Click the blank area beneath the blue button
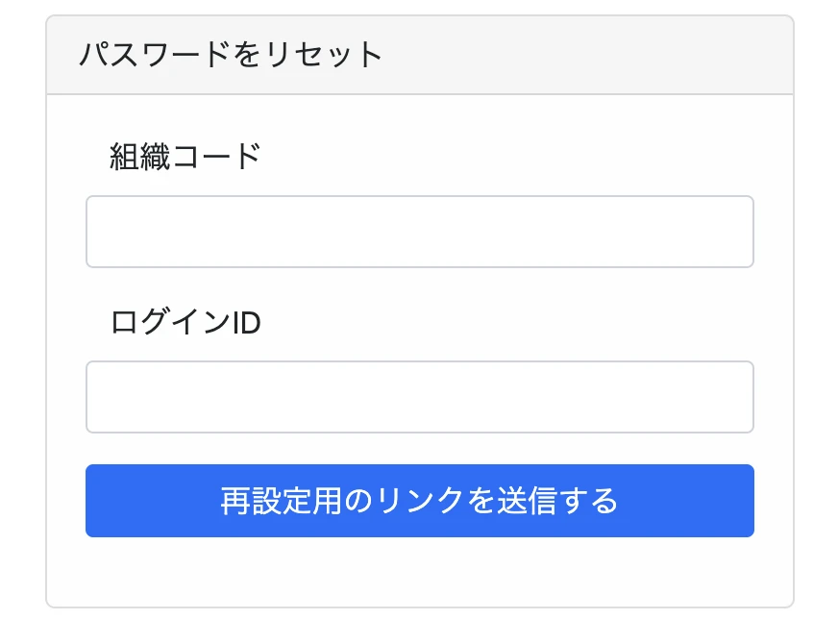Image resolution: width=838 pixels, height=644 pixels. click(420, 572)
